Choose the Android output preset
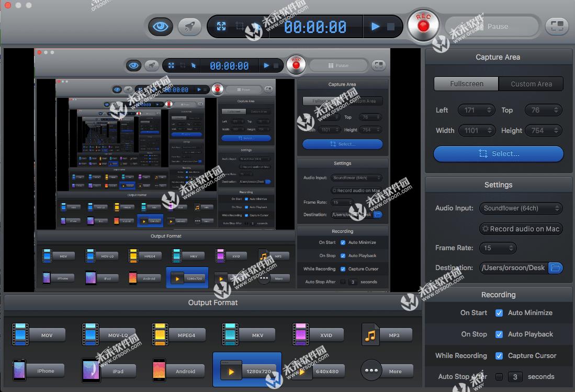The height and width of the screenshot is (392, 575). click(178, 370)
